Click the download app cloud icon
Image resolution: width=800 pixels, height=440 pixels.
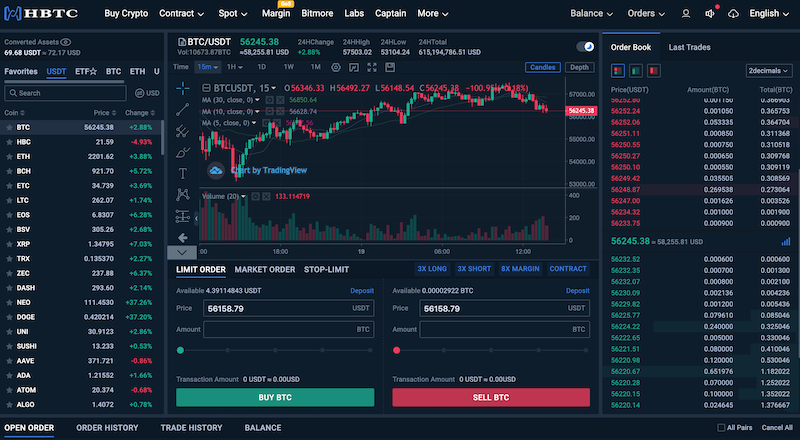pyautogui.click(x=733, y=14)
